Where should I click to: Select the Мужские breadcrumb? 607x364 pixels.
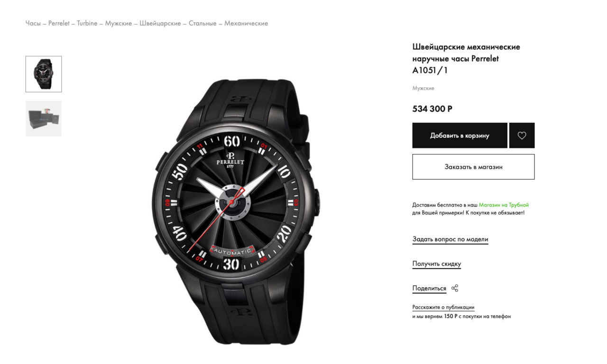click(119, 23)
